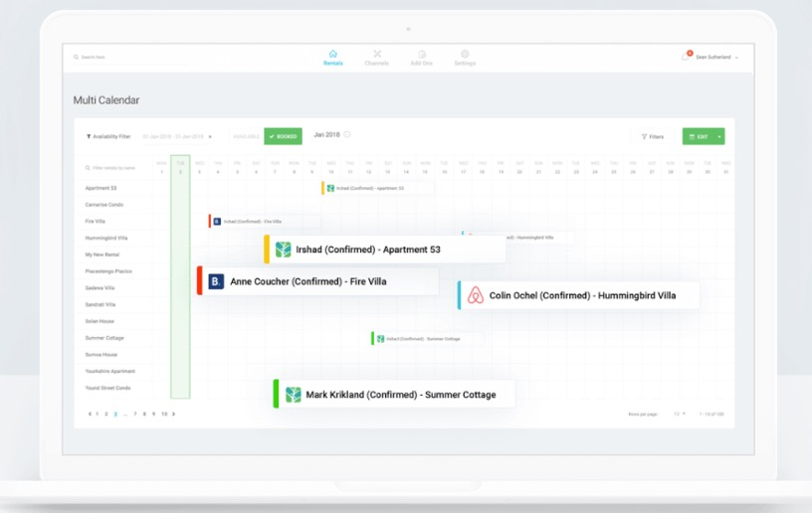The height and width of the screenshot is (513, 812).
Task: Open small Summer Cottage booking bar
Action: (x=427, y=339)
